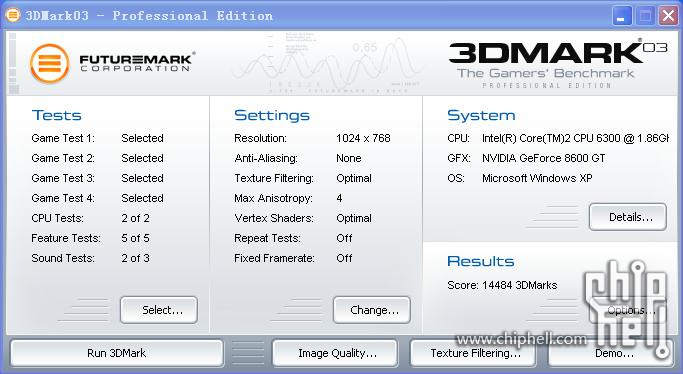
Task: Minimize the 3DMark03 window
Action: (622, 17)
